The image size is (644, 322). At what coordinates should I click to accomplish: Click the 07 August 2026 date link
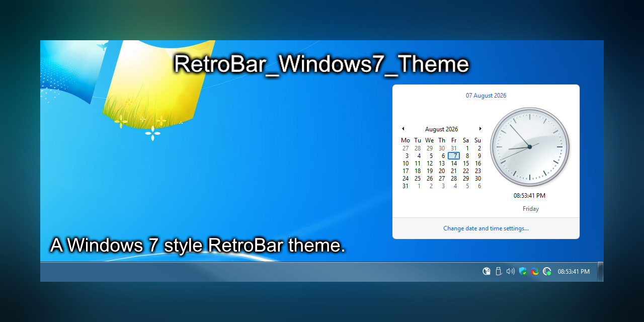coord(486,96)
